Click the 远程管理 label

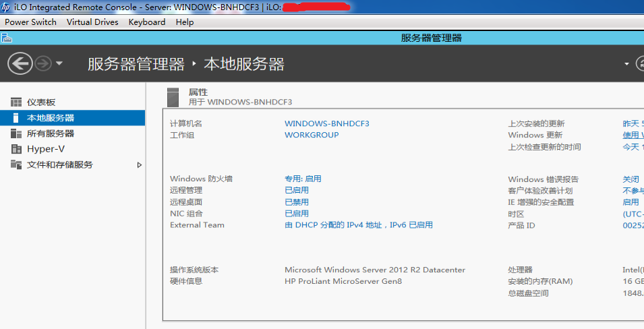click(186, 190)
